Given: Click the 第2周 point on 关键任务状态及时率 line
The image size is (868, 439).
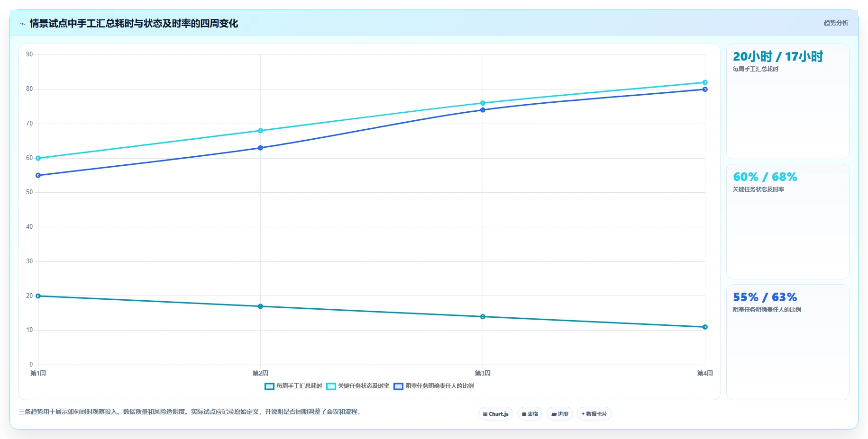Looking at the screenshot, I should [x=260, y=131].
